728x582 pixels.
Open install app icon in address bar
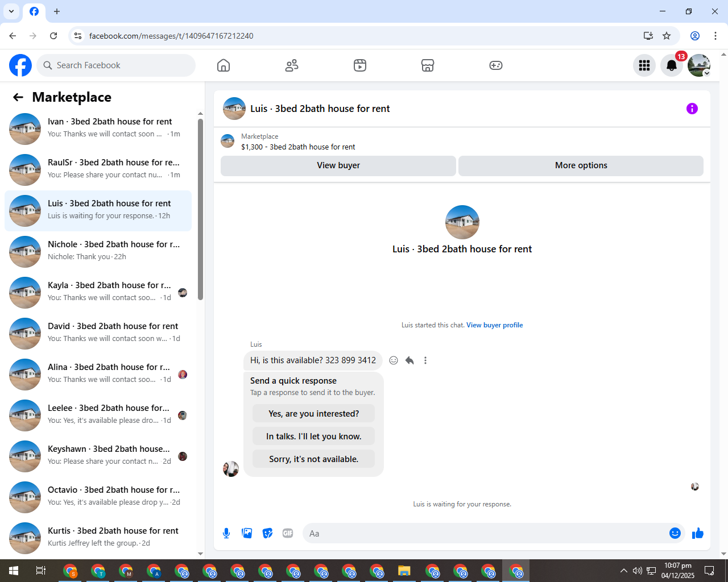[x=648, y=36]
